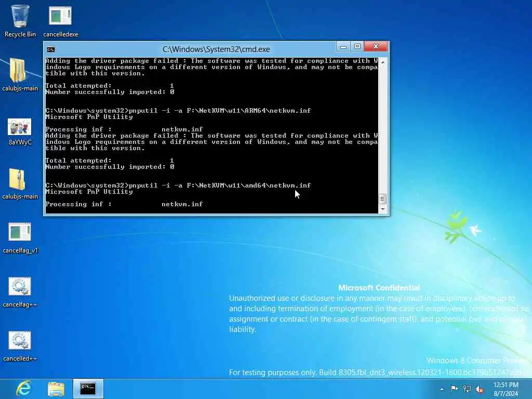Open Internet Explorer from the taskbar
Screen dimensions: 532x399
click(x=24, y=389)
